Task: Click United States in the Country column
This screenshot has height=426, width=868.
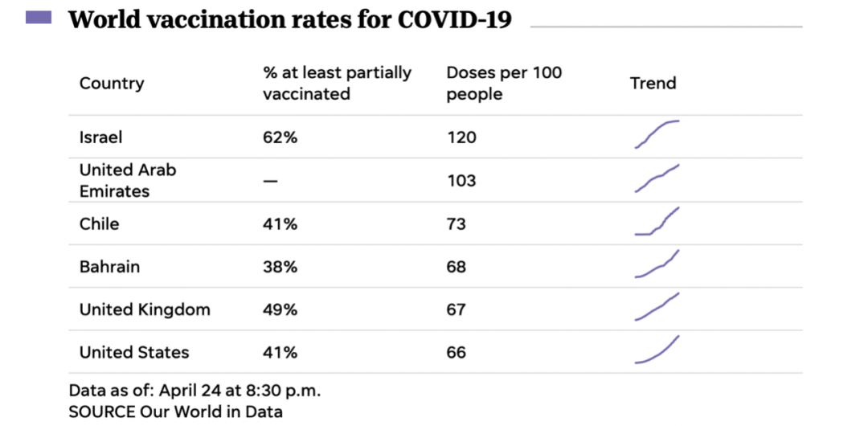Action: (134, 352)
